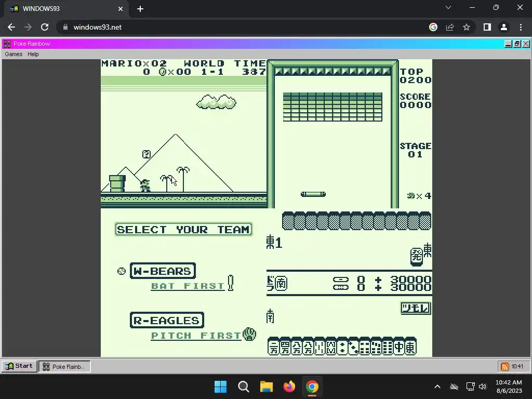Open the Windows clock and date
The image size is (532, 399).
click(509, 387)
